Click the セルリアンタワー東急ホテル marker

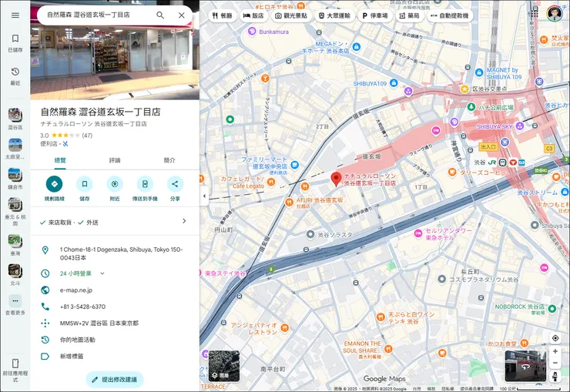[x=418, y=234]
